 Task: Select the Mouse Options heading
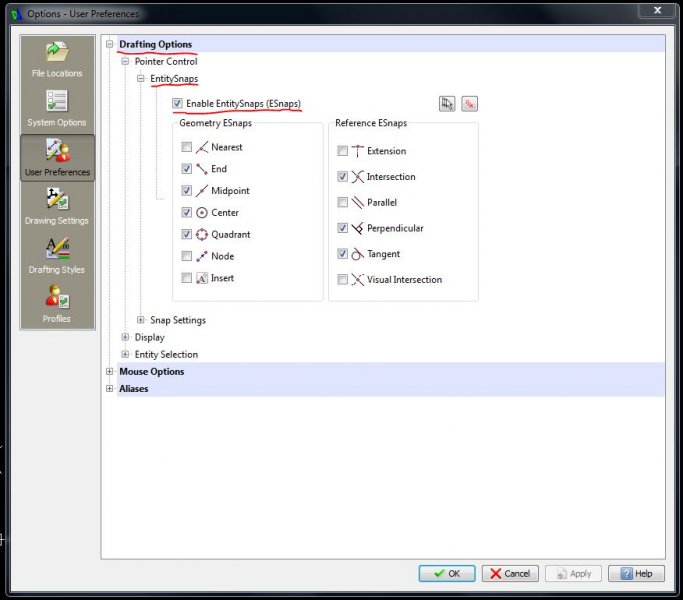(x=152, y=372)
